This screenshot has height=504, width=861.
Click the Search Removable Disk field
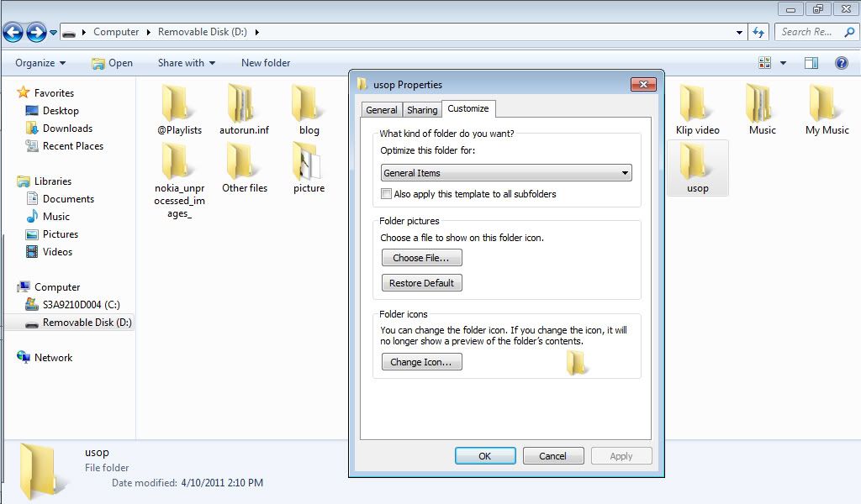click(x=807, y=32)
